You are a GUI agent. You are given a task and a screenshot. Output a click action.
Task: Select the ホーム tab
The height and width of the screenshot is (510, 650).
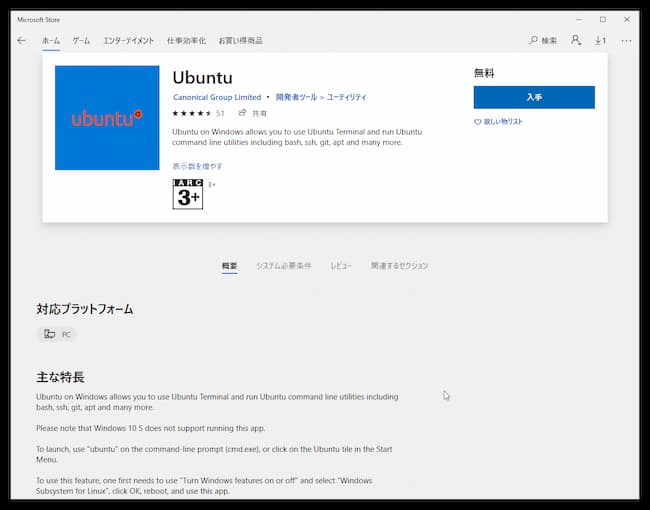[51, 41]
